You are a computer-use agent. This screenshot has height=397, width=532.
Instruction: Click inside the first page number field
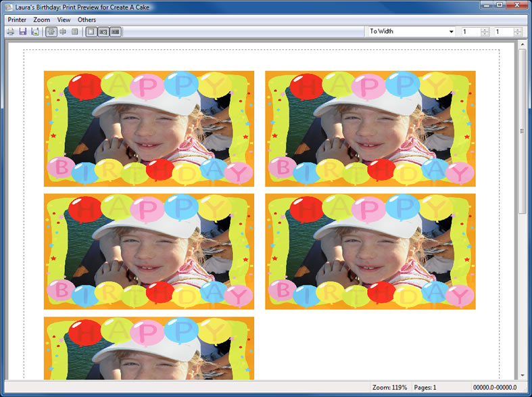pyautogui.click(x=471, y=32)
